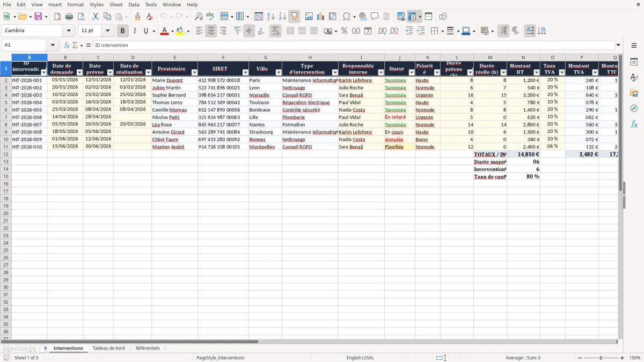Open the Navigator in the sidebar
Screen dimensions: 644x362
pos(634,108)
